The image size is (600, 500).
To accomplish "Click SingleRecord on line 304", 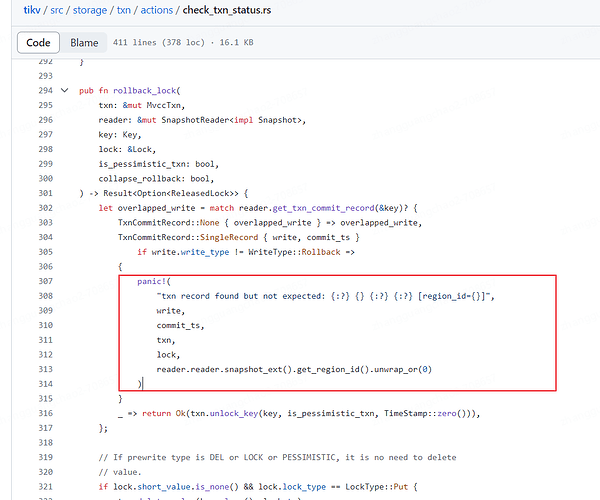I will pyautogui.click(x=229, y=237).
